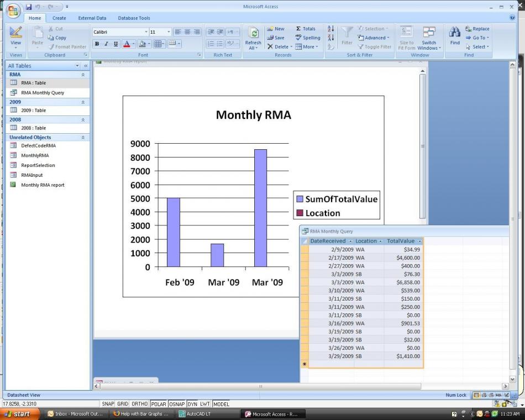Image resolution: width=525 pixels, height=420 pixels.
Task: Open the font size dropdown
Action: tap(169, 32)
